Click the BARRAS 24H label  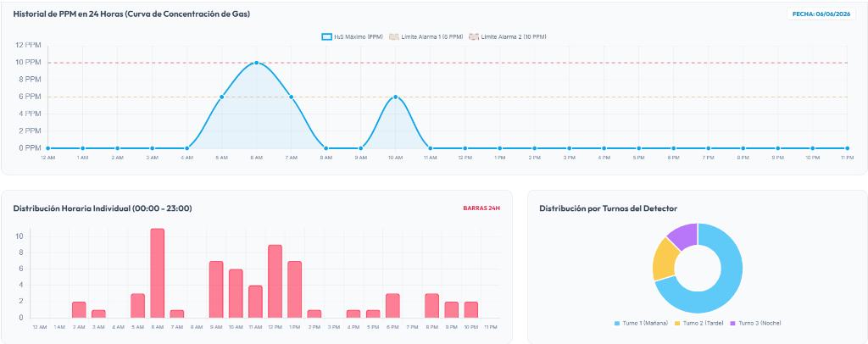tap(481, 208)
